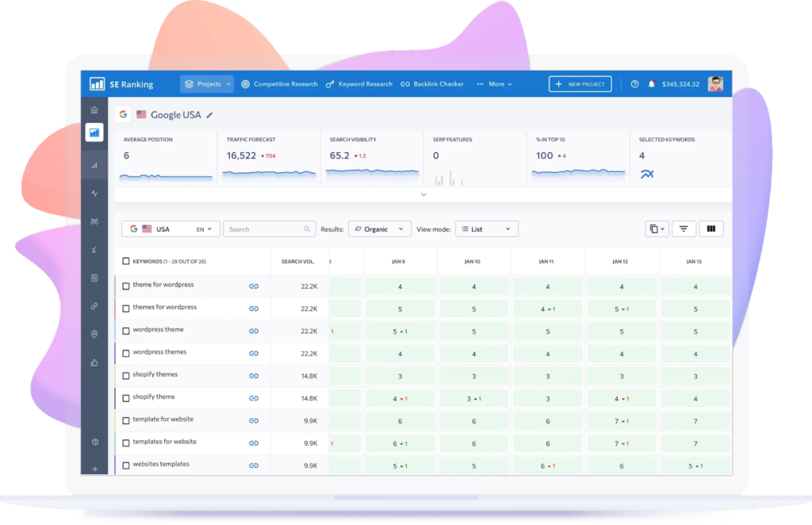Click the thumbs up icon in sidebar
The image size is (812, 525).
(94, 362)
